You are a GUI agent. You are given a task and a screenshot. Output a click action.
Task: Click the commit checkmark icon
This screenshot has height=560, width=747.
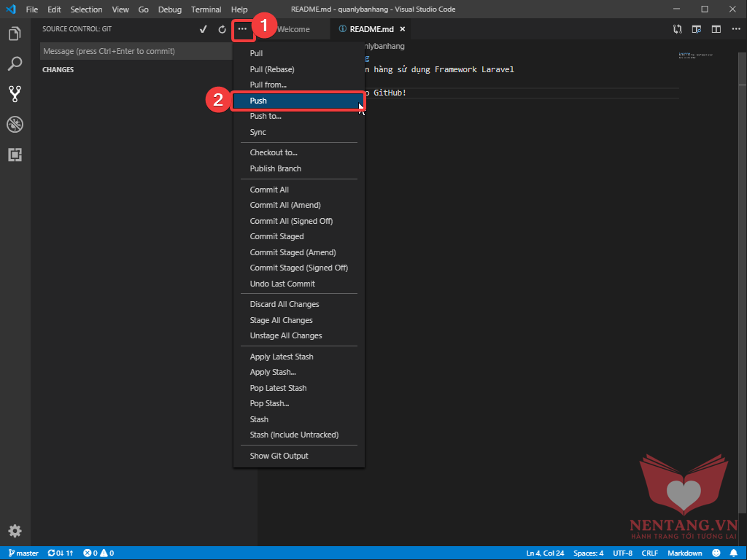pos(204,29)
